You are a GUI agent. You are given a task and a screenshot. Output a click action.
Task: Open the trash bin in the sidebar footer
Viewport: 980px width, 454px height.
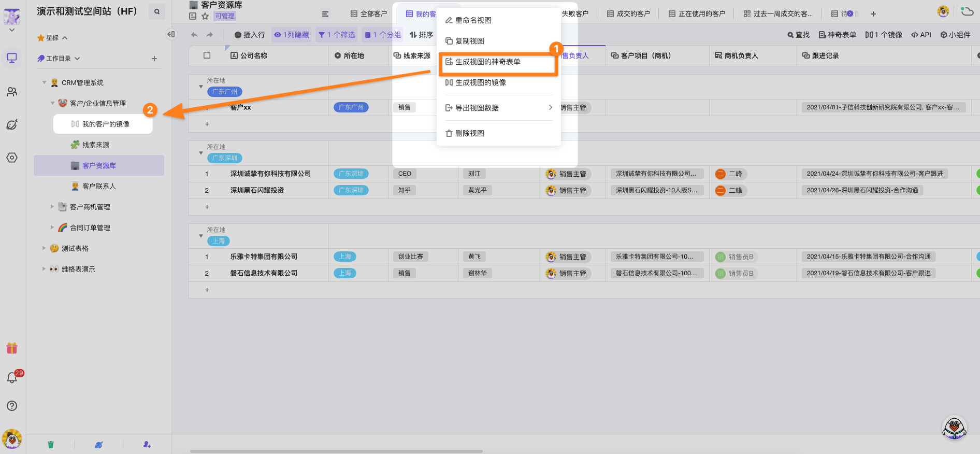point(51,445)
